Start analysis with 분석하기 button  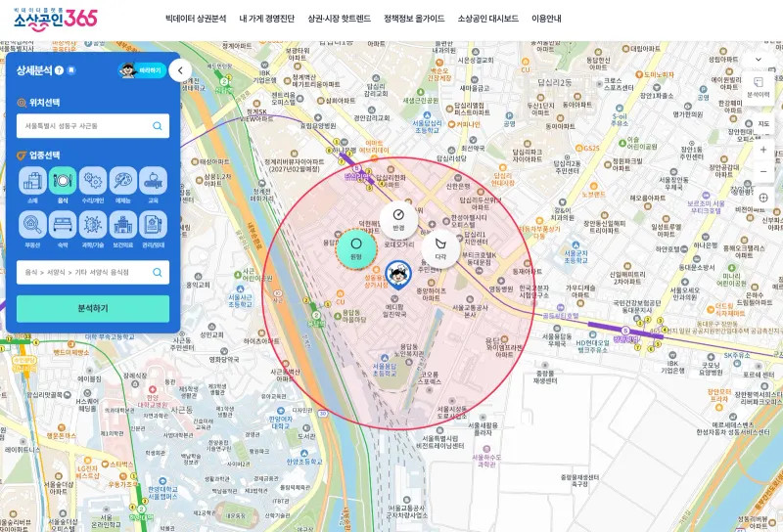point(93,308)
